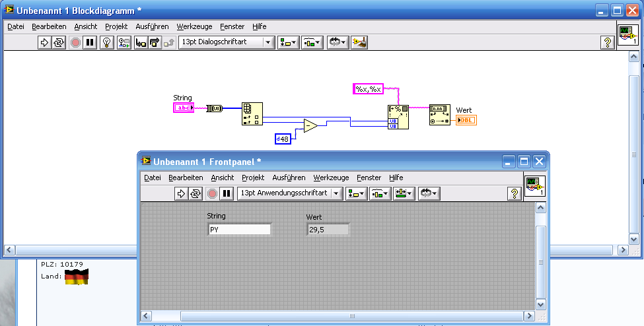Click the German flag image
Screen dimensions: 644x326
click(x=77, y=277)
